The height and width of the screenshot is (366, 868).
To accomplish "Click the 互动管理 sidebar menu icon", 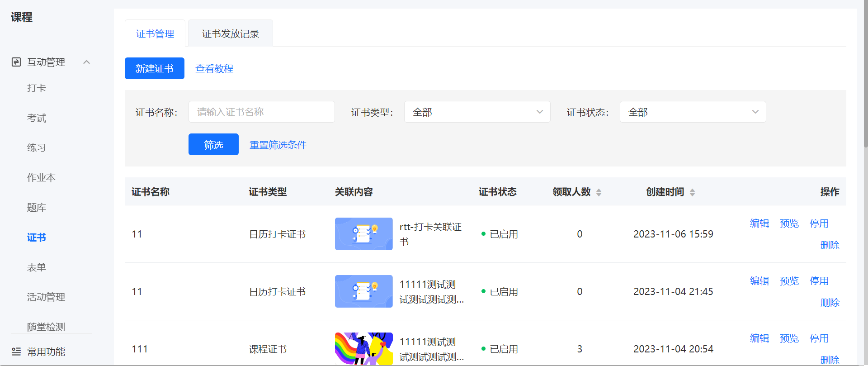I will pos(16,62).
